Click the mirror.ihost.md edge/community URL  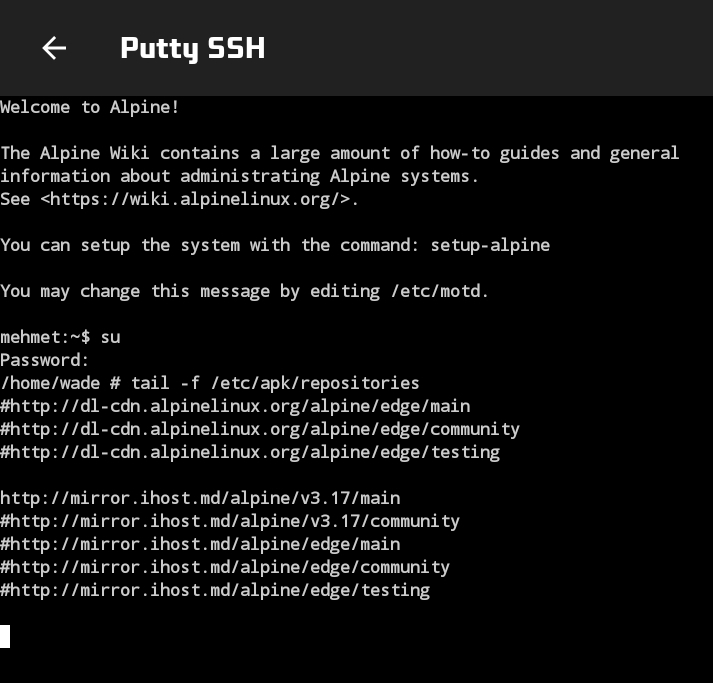point(225,567)
